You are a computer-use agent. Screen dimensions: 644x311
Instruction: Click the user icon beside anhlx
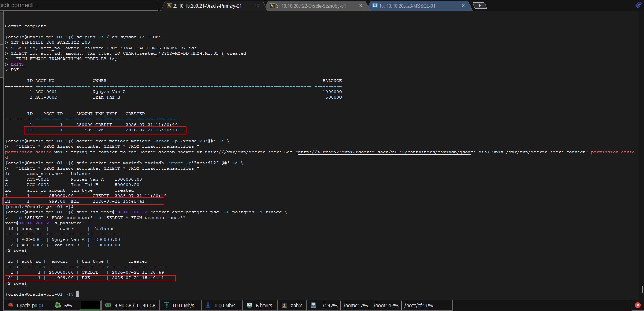tap(284, 305)
